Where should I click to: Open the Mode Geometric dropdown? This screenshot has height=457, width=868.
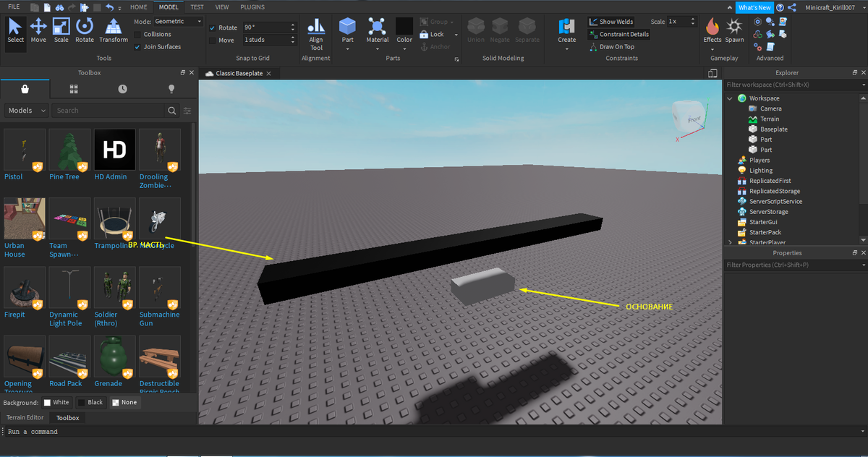(178, 22)
